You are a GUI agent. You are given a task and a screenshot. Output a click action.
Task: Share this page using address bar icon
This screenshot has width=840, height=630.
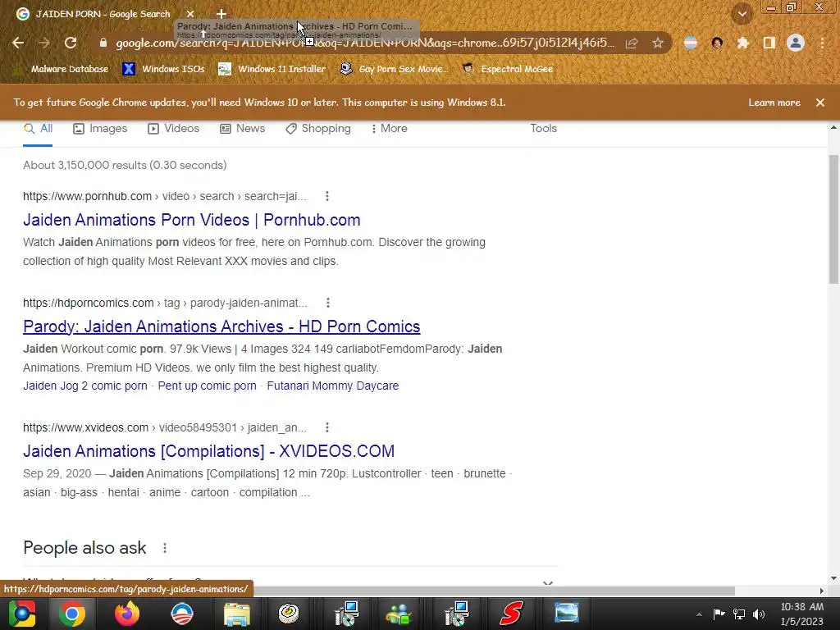632,43
